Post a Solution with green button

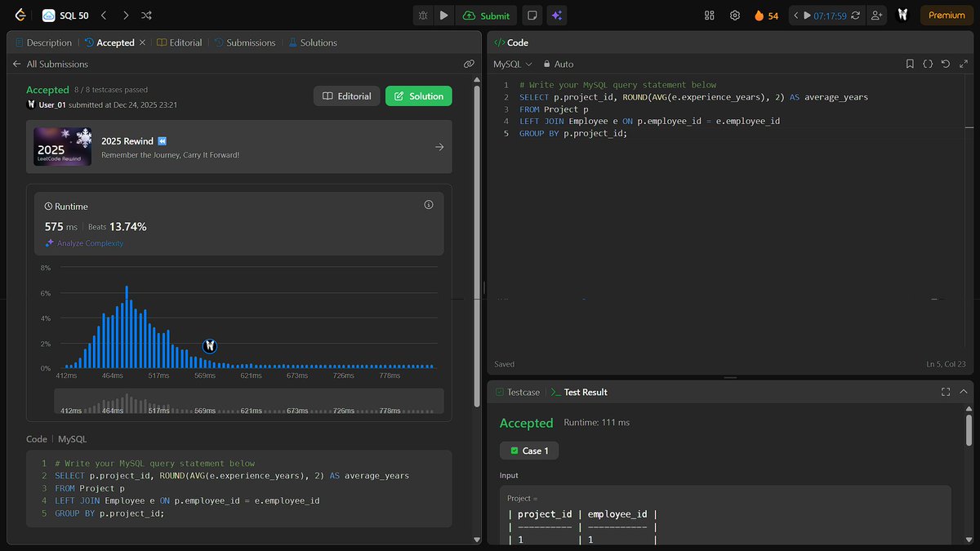[x=418, y=96]
